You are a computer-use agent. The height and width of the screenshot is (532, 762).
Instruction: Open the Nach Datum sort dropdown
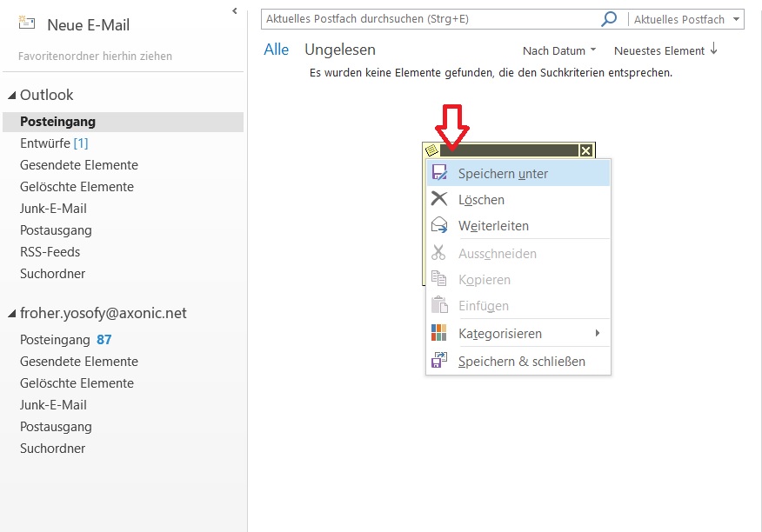pyautogui.click(x=559, y=50)
